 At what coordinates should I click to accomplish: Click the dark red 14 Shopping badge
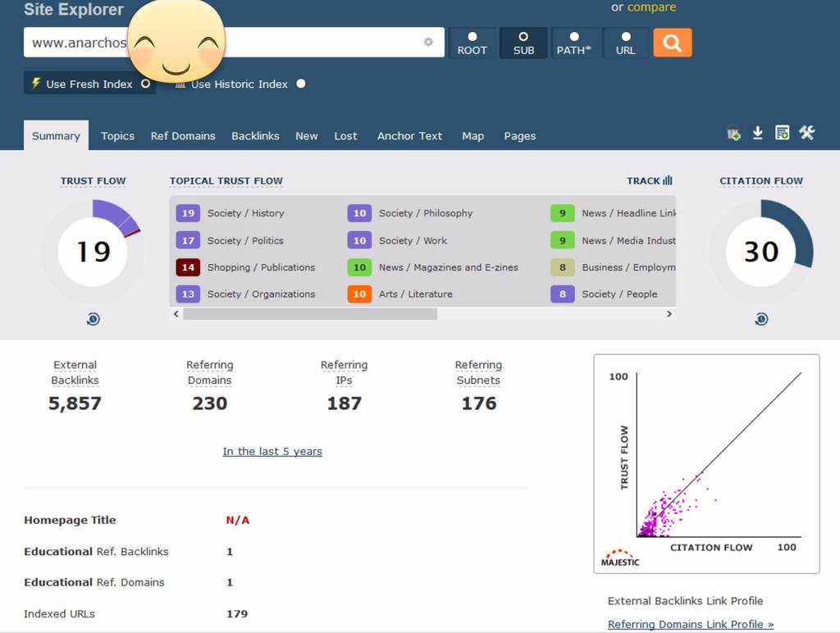pyautogui.click(x=188, y=267)
